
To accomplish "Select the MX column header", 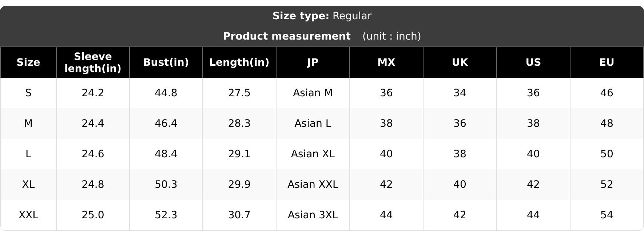I will tap(386, 62).
